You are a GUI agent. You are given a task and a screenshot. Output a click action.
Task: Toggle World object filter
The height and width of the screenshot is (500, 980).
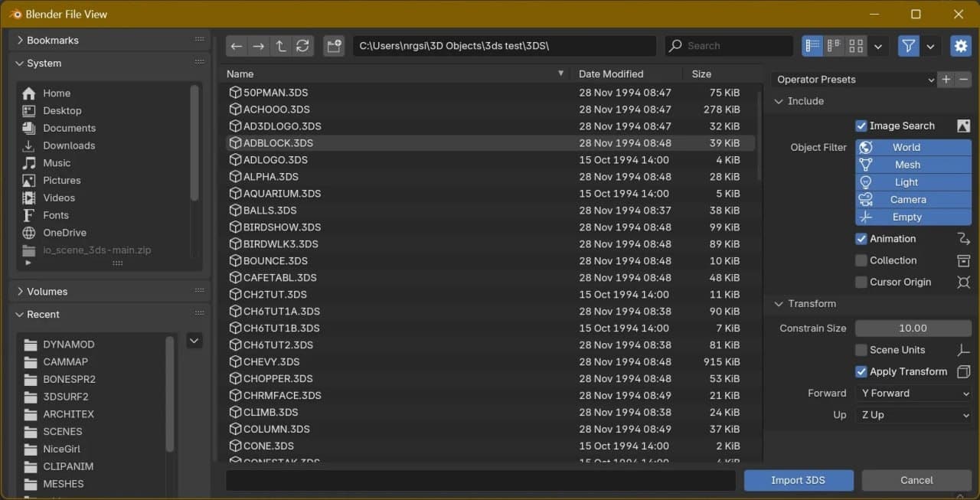913,148
